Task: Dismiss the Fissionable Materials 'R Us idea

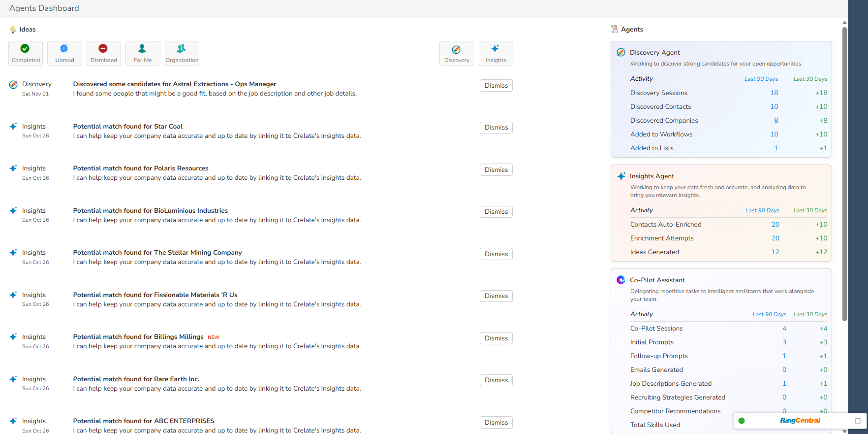Action: (x=496, y=296)
